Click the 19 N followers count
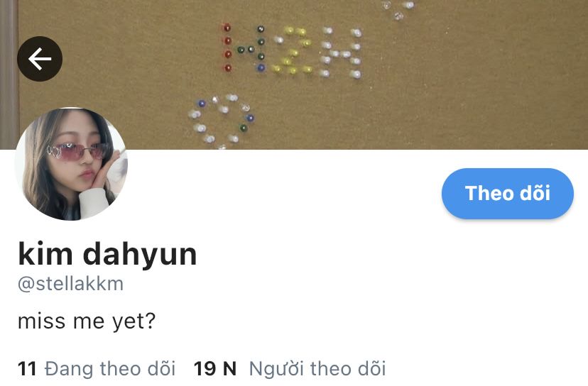 [215, 368]
